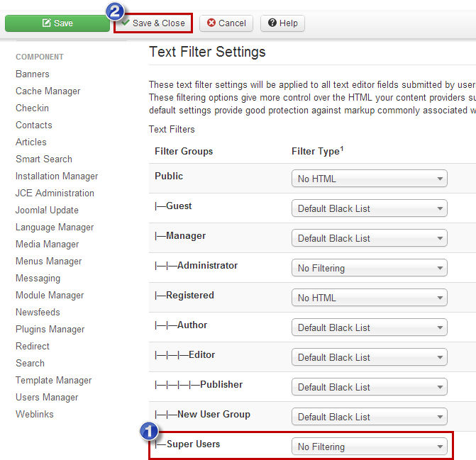
Task: Click the Save & Close button
Action: coord(153,23)
